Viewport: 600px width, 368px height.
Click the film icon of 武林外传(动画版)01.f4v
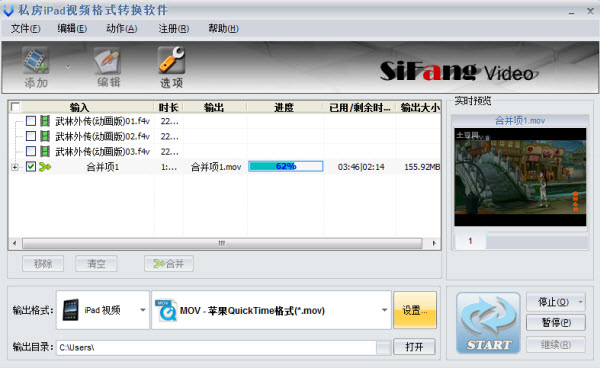pos(45,121)
